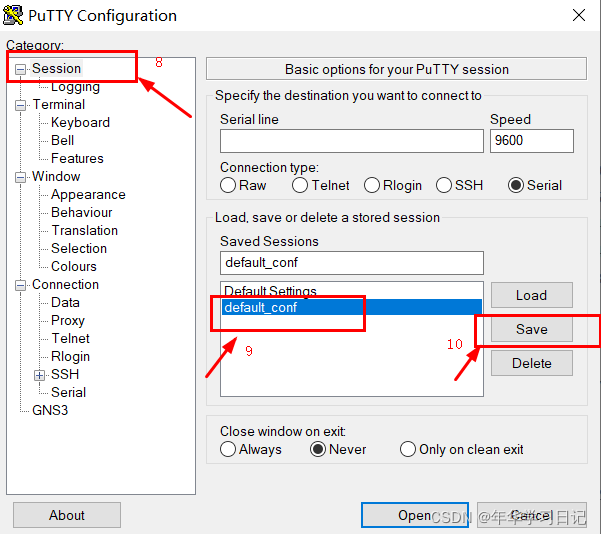Viewport: 602px width, 535px height.
Task: Collapse the Window tree node
Action: pos(20,177)
